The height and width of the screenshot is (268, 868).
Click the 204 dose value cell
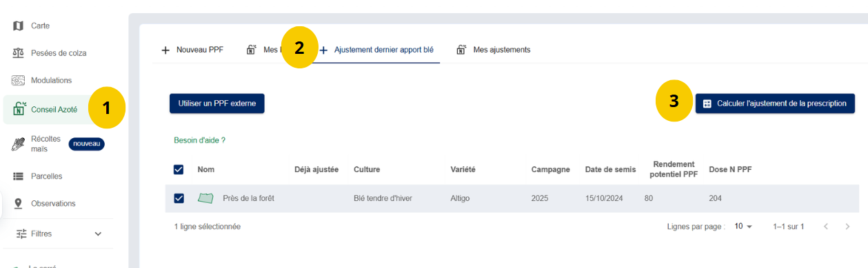[x=715, y=198]
